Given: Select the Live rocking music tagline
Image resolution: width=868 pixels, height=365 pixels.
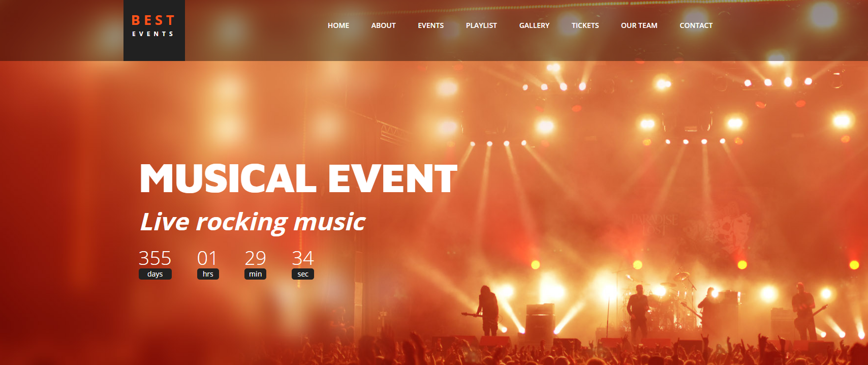Looking at the screenshot, I should tap(253, 222).
